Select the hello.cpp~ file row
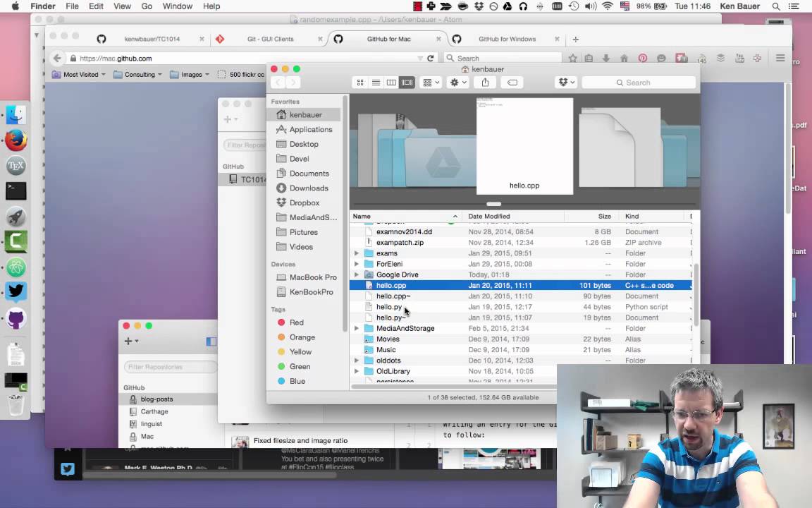Viewport: 812px width, 508px height. coord(521,296)
